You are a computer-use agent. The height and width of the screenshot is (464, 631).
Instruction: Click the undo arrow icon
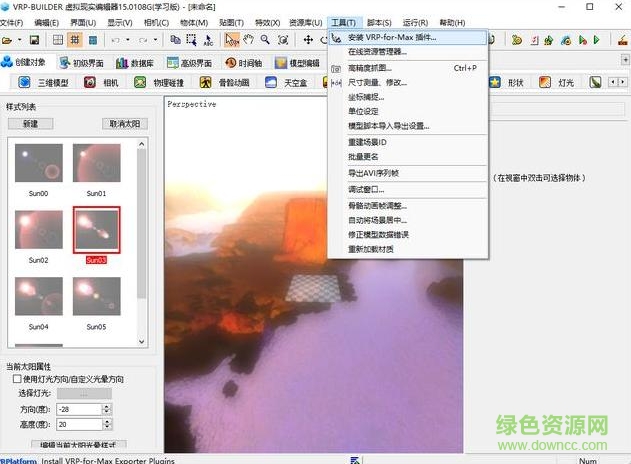(x=115, y=40)
